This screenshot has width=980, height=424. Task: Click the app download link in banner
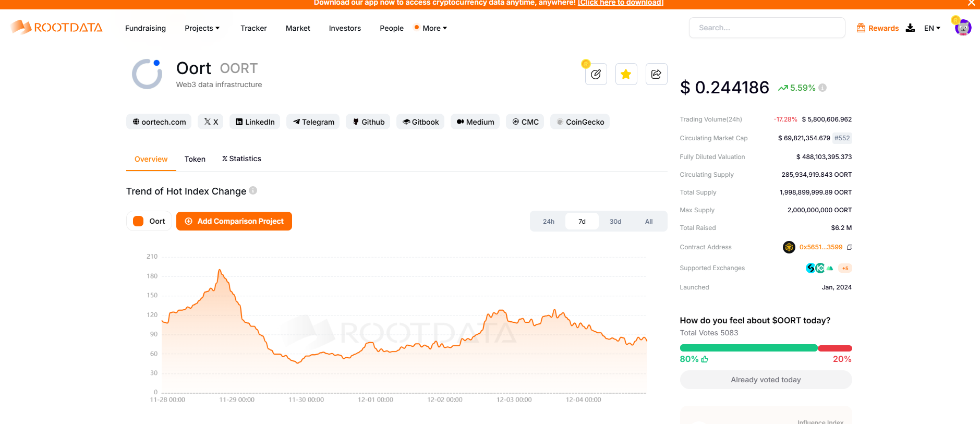tap(621, 3)
